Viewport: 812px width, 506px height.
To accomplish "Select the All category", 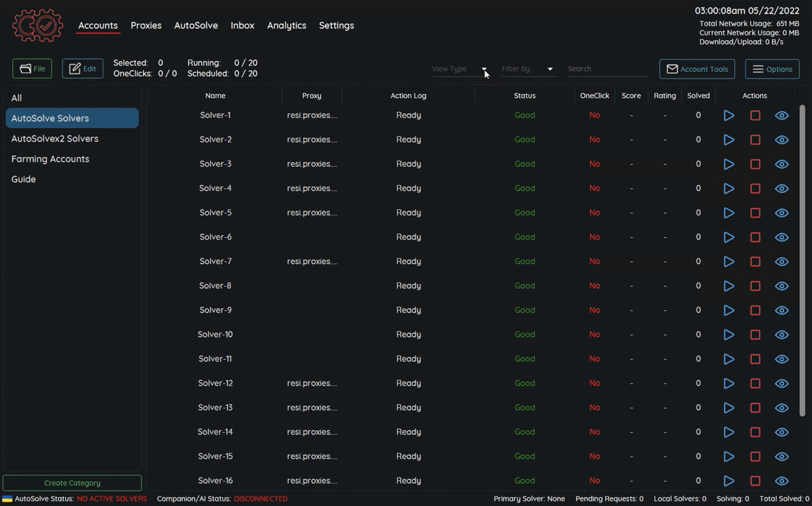I will [x=72, y=98].
